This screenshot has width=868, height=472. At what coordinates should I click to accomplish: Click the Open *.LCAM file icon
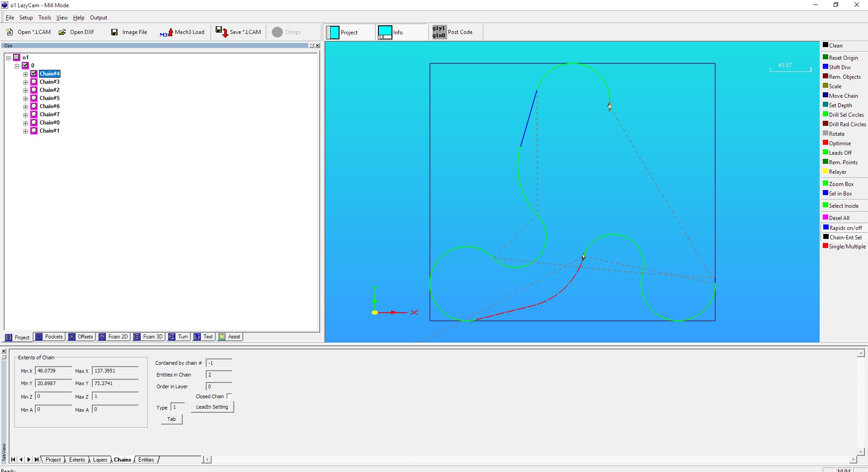(9, 32)
